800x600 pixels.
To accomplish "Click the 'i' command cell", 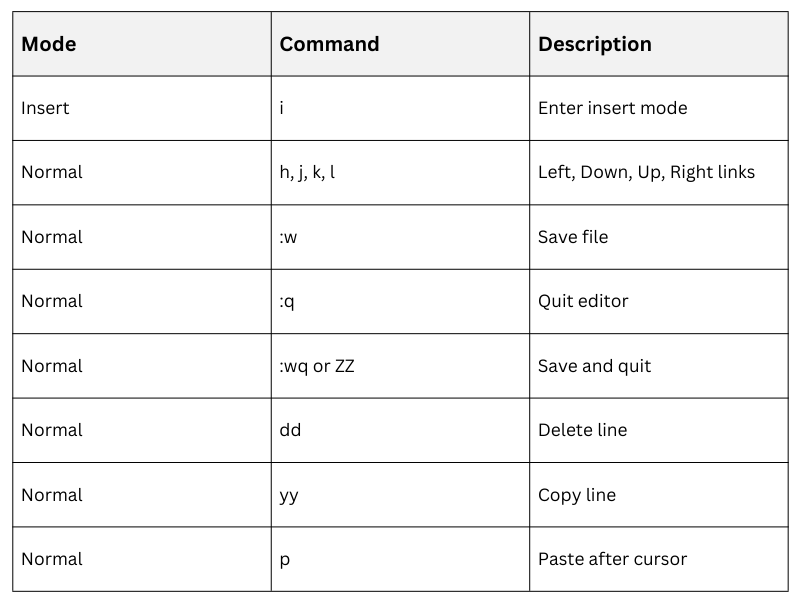I will [283, 108].
